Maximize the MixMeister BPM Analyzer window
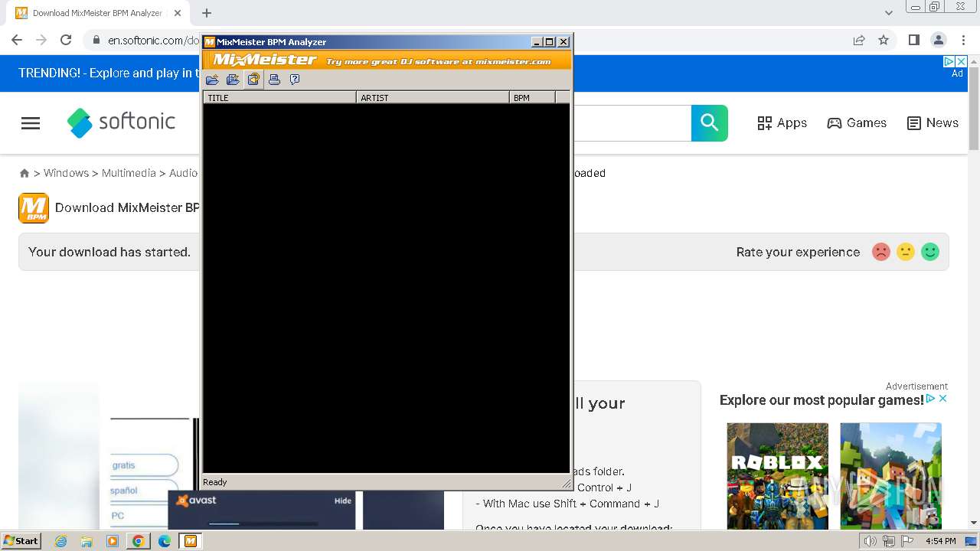 point(549,42)
